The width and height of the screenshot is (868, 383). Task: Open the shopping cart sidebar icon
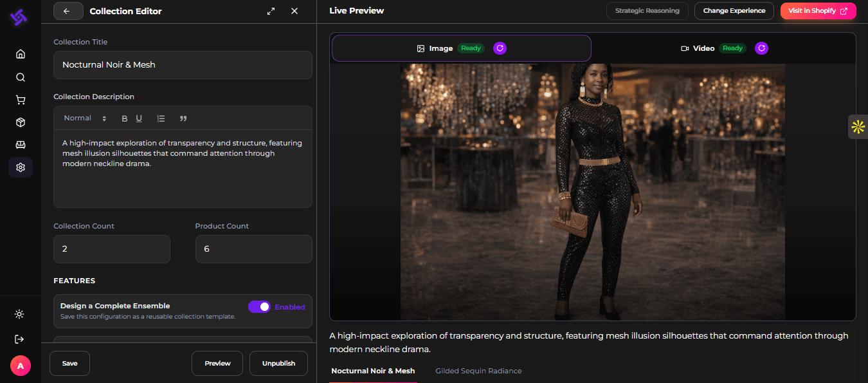pyautogui.click(x=21, y=100)
